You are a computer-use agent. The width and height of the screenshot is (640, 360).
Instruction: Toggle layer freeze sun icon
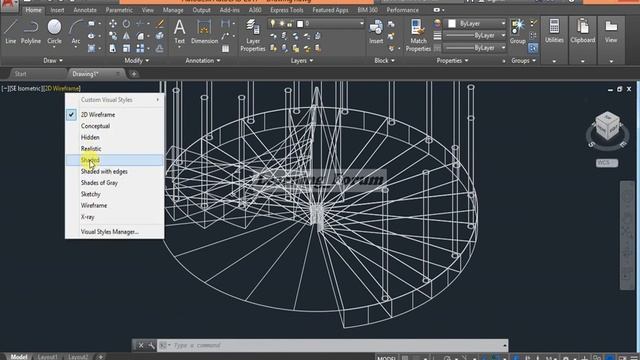point(281,24)
